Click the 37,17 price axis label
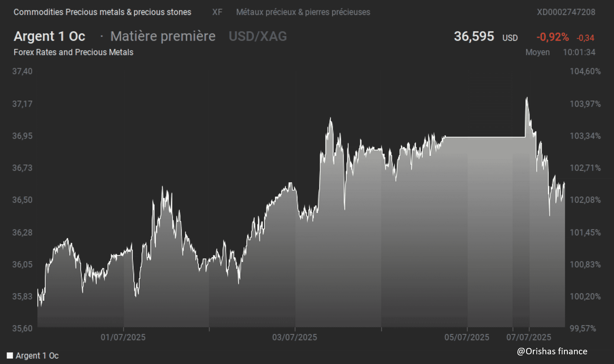 22,104
